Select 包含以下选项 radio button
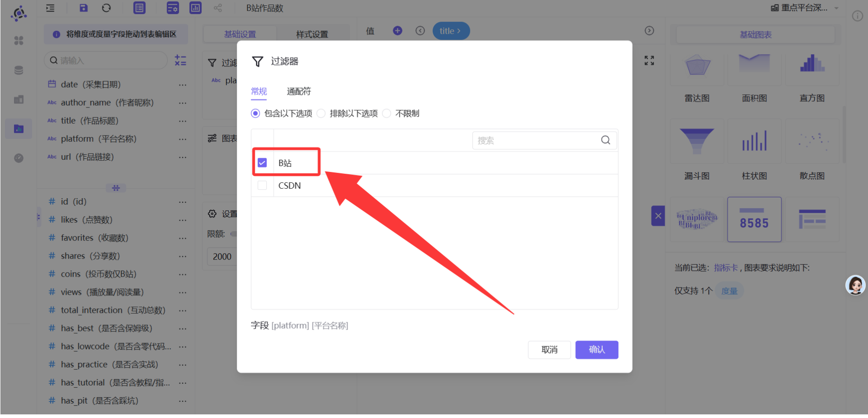Screen dimensions: 868x418 [x=255, y=113]
